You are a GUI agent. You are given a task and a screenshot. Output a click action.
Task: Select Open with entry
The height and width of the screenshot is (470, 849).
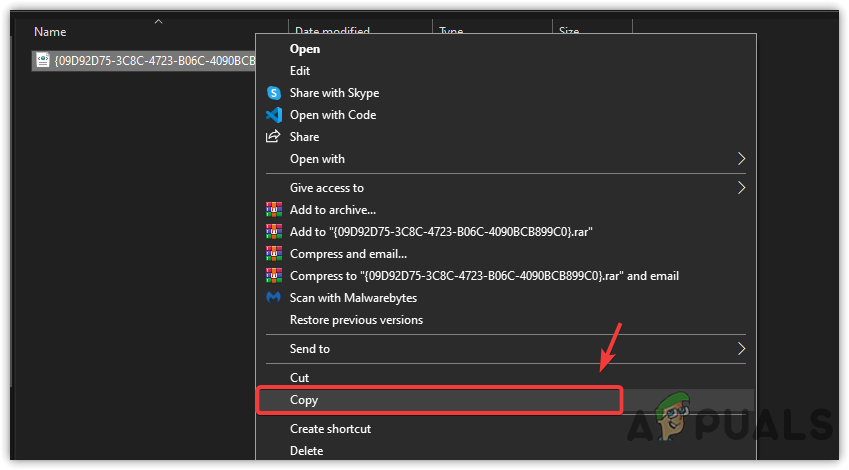(x=317, y=159)
